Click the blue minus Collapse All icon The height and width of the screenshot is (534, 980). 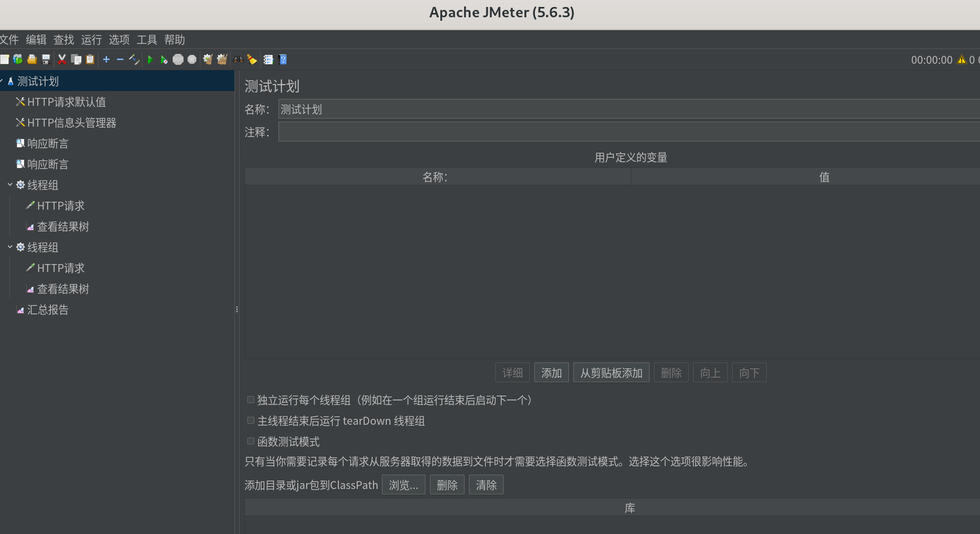pyautogui.click(x=120, y=59)
